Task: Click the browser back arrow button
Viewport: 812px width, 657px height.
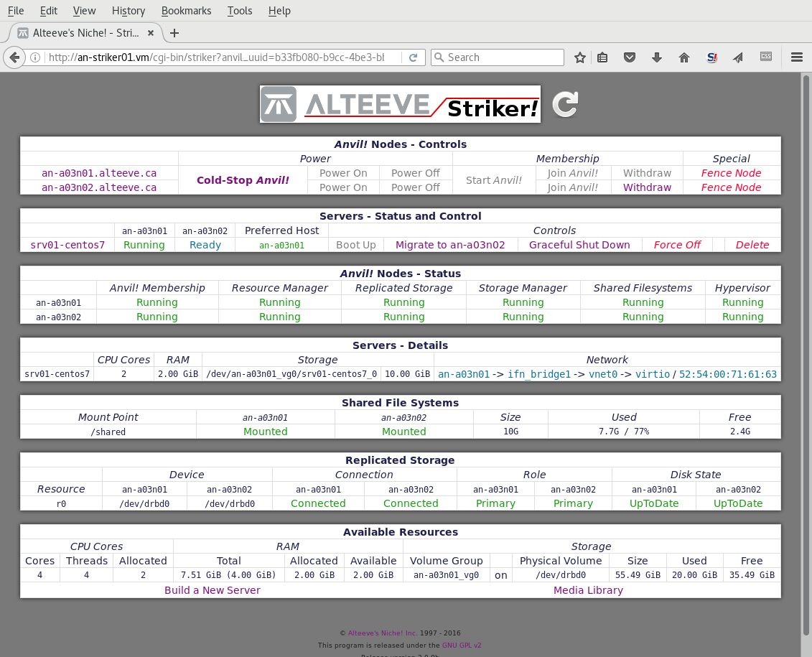Action: (x=14, y=57)
